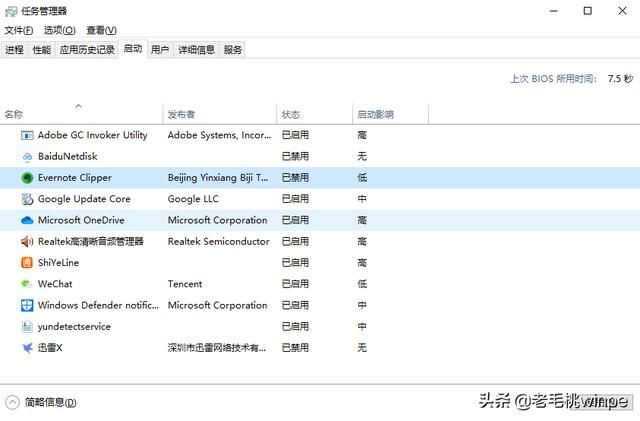Open the 文件(F) menu

click(19, 30)
